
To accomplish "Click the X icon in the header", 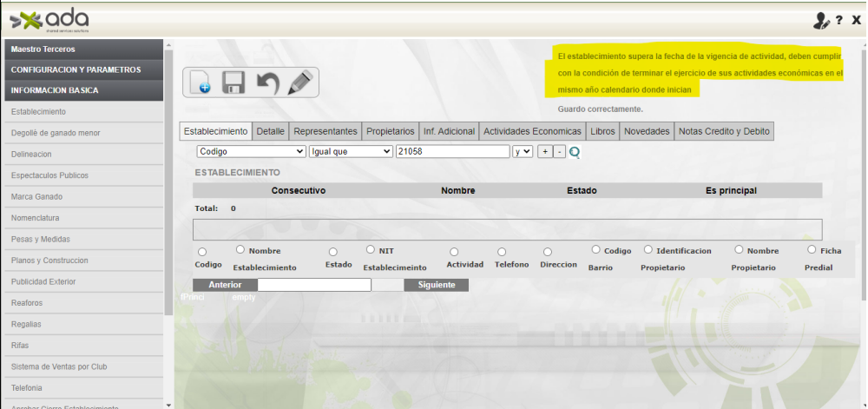I will (x=856, y=20).
